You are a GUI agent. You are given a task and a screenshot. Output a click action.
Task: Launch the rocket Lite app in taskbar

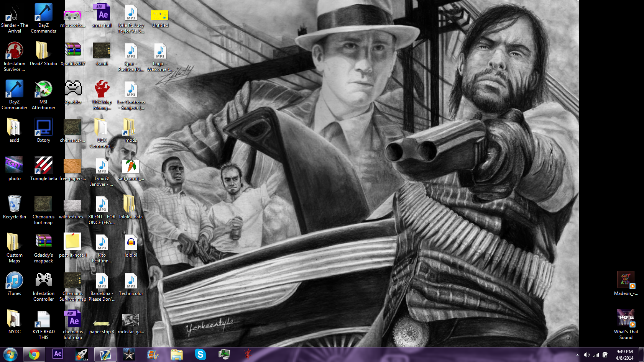point(82,355)
